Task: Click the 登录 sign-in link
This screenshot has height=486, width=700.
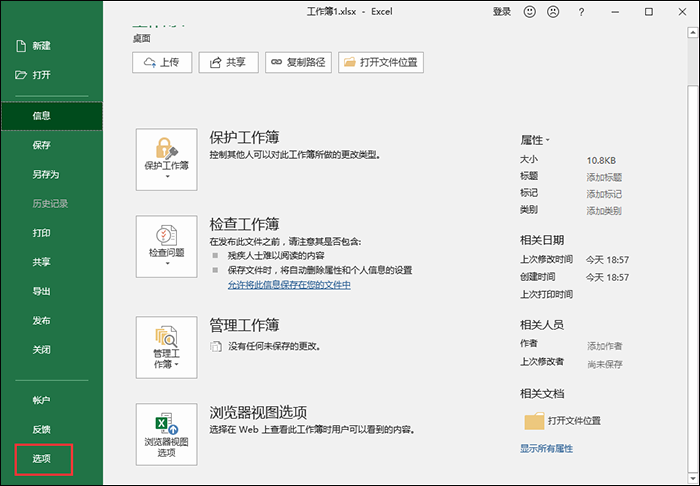Action: [x=502, y=12]
